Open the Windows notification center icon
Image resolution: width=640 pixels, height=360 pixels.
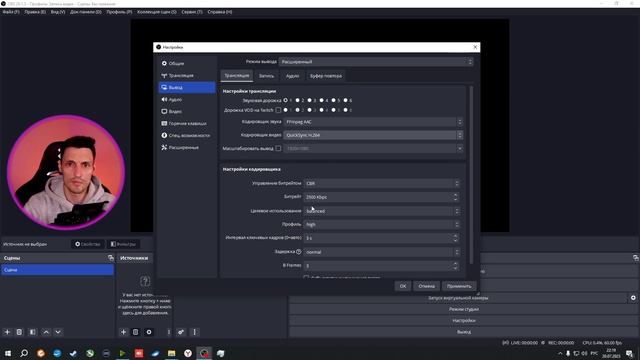[x=629, y=353]
